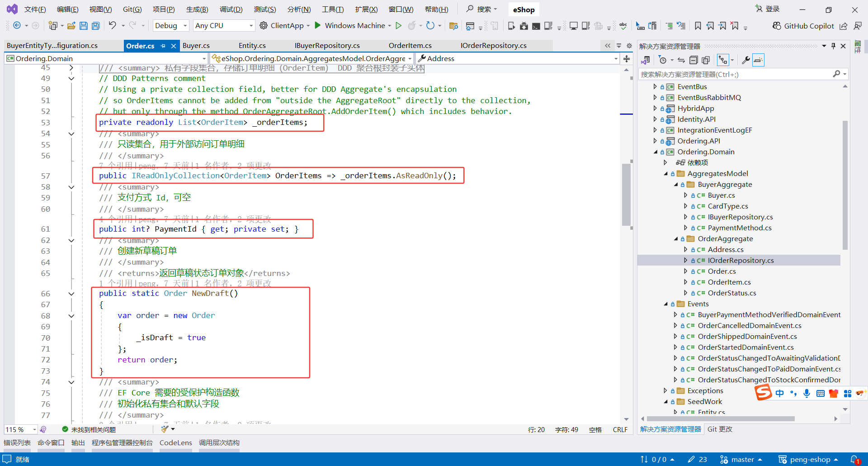Viewport: 868px width, 466px height.
Task: Open the Ordering.Domain project navigation dropdown
Action: coord(106,58)
